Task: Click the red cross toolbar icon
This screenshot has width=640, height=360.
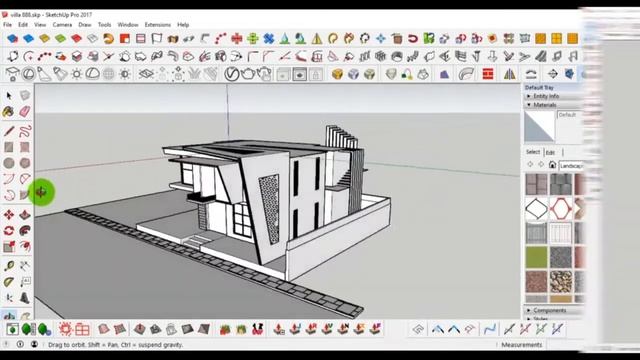Action: [x=237, y=39]
